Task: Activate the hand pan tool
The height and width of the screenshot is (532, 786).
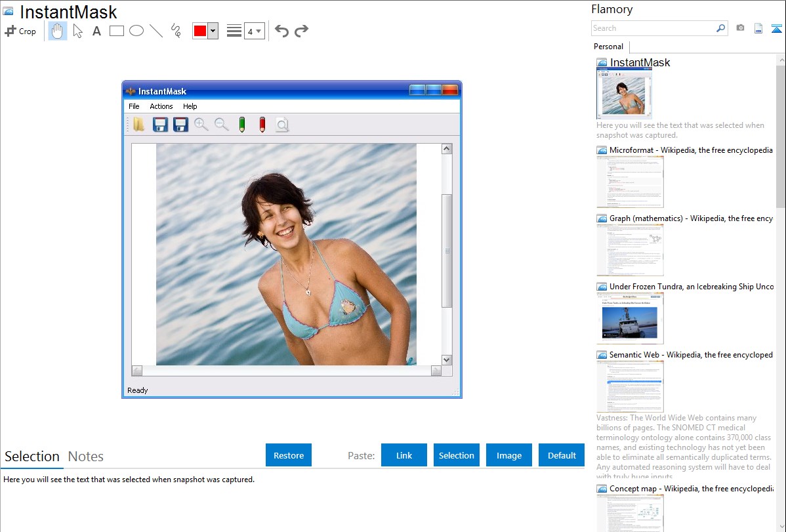Action: (58, 31)
